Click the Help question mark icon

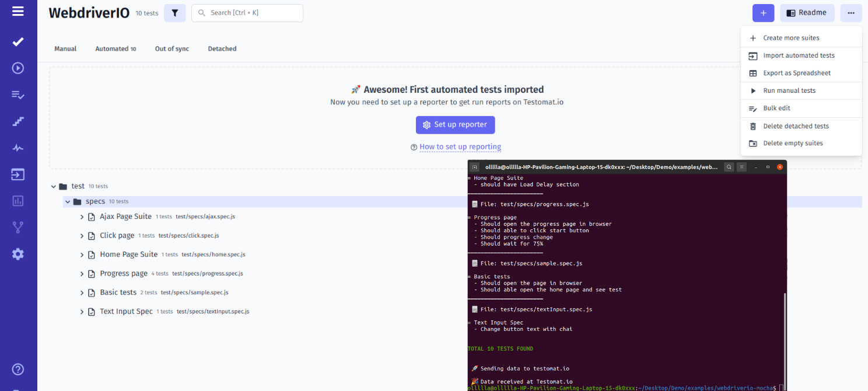pyautogui.click(x=17, y=369)
